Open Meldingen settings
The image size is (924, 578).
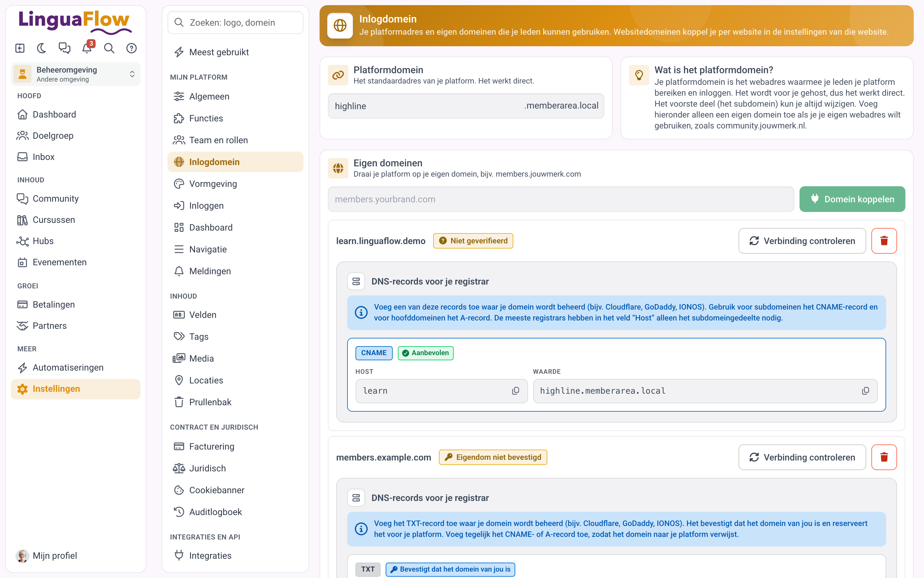tap(235, 271)
